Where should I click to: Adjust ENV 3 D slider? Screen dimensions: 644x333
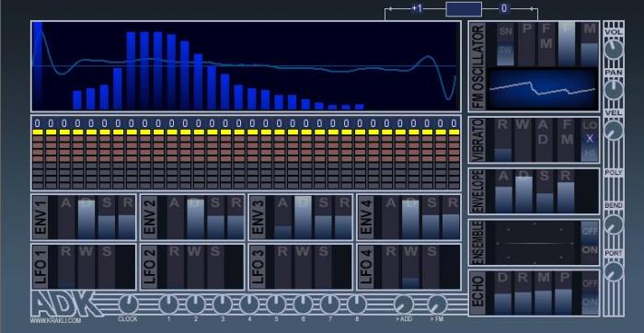[303, 217]
